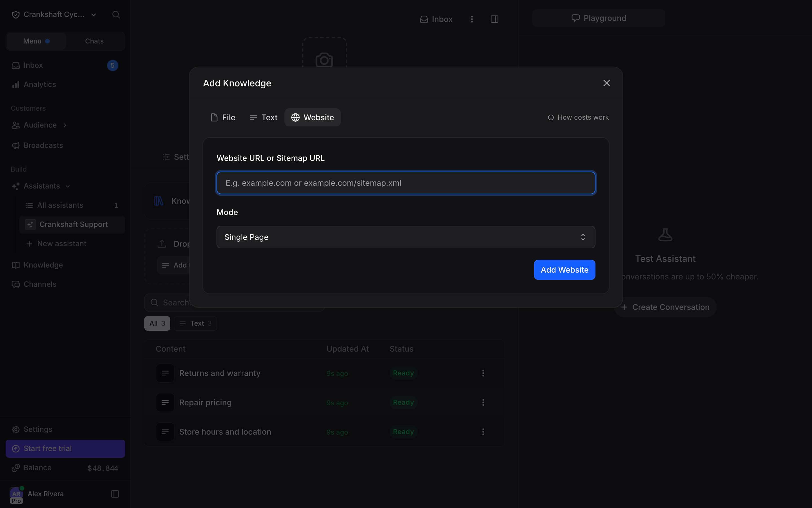The width and height of the screenshot is (812, 508).
Task: Expand the Audience submenu
Action: (x=65, y=125)
